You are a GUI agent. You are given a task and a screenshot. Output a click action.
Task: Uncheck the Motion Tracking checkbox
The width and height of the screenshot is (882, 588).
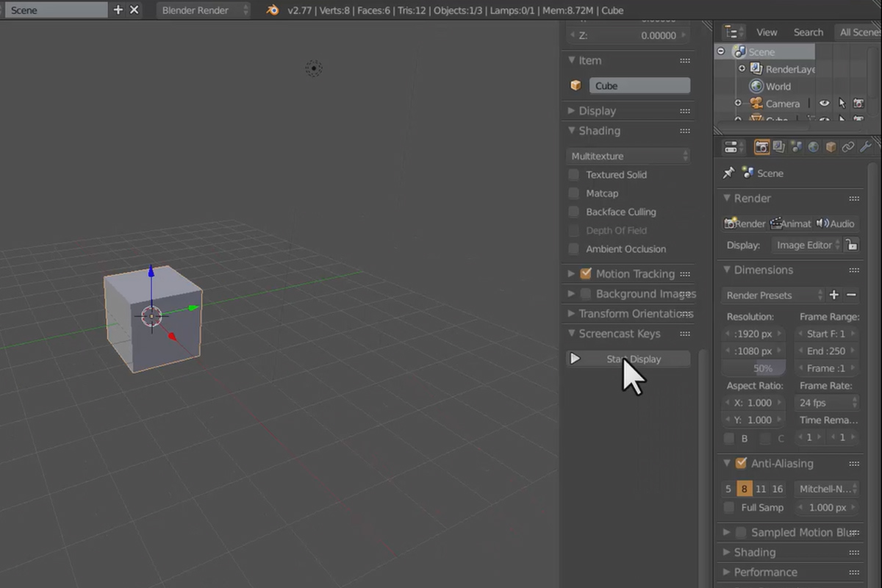coord(586,273)
